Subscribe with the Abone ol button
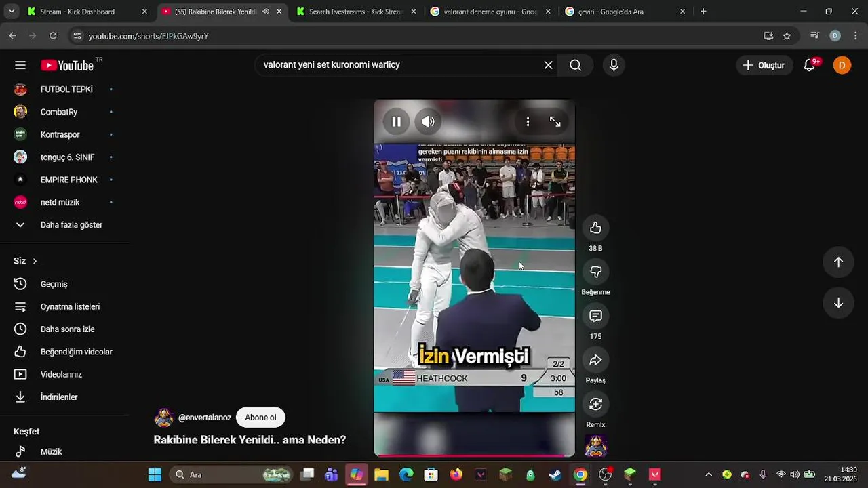The width and height of the screenshot is (868, 488). [x=260, y=418]
